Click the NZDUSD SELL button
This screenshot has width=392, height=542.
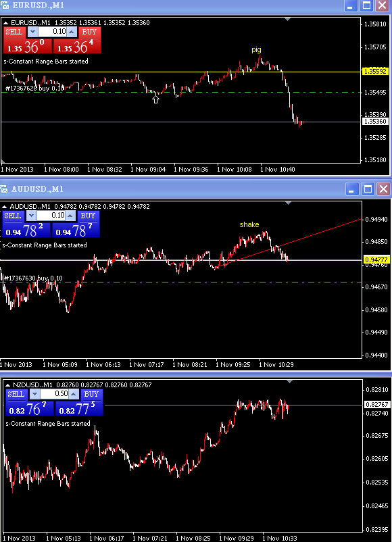16,394
